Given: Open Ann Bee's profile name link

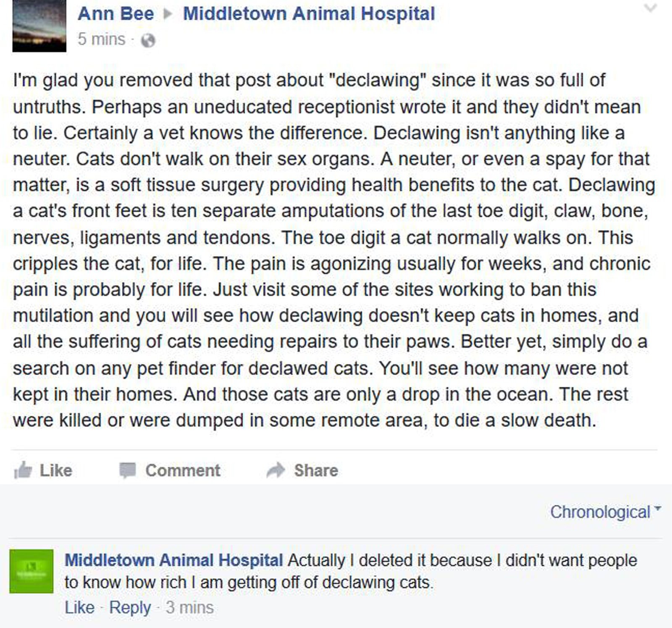Looking at the screenshot, I should coord(115,14).
